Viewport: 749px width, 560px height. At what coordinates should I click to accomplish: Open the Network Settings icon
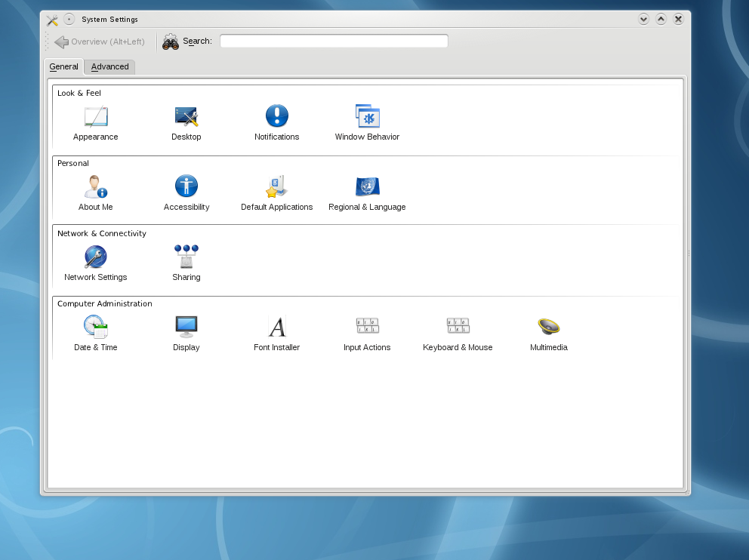pos(96,257)
